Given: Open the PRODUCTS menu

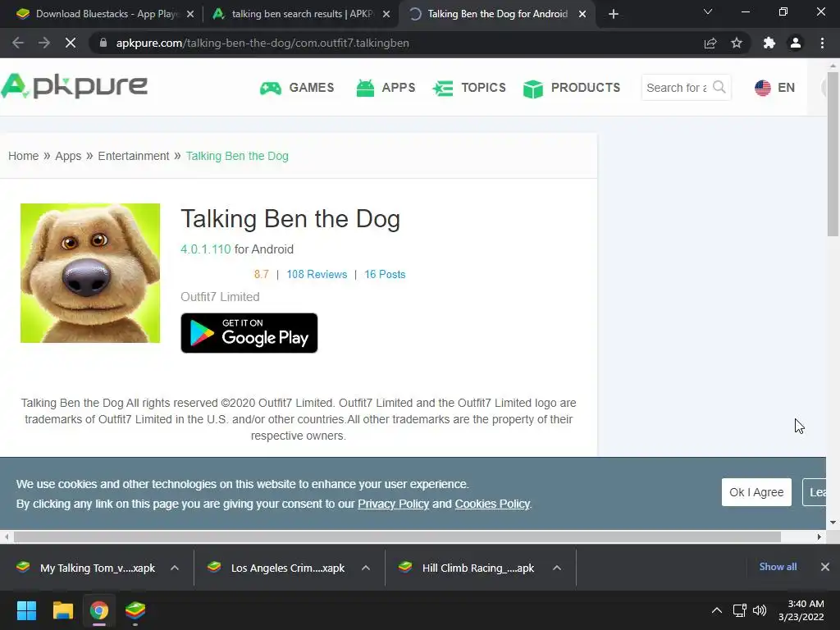Looking at the screenshot, I should pyautogui.click(x=572, y=87).
